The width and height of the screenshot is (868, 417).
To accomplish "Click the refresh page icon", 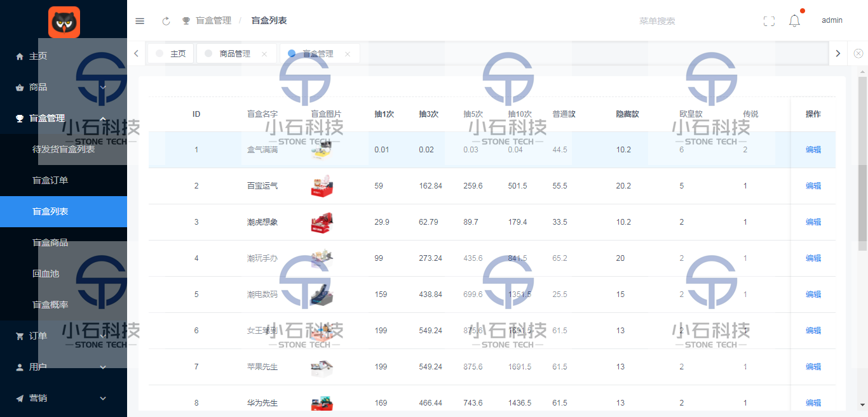I will (x=166, y=21).
